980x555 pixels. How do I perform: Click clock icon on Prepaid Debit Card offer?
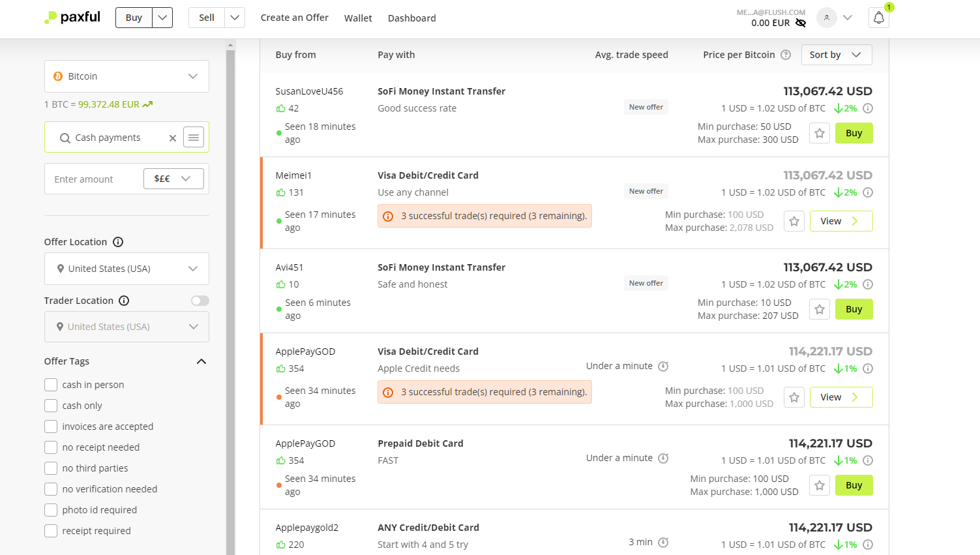point(663,458)
